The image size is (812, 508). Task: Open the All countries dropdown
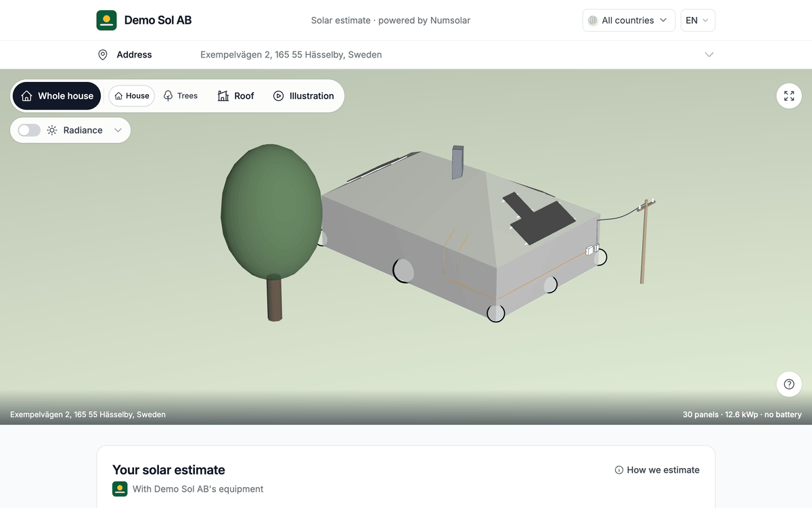(629, 20)
